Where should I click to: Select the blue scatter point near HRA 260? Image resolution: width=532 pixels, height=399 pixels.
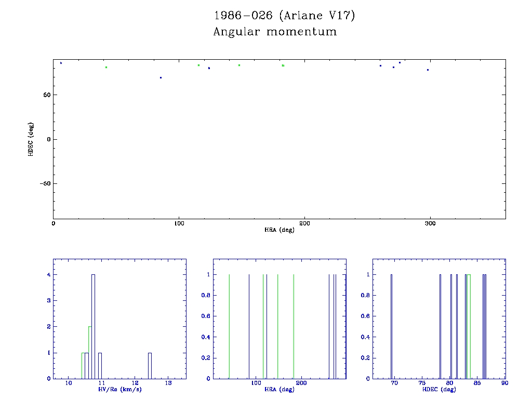(x=381, y=65)
